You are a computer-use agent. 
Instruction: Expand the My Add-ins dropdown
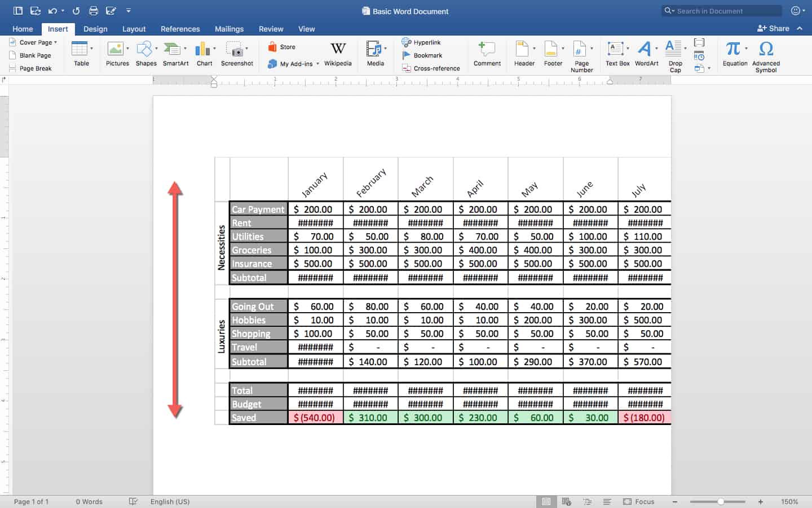click(x=317, y=64)
